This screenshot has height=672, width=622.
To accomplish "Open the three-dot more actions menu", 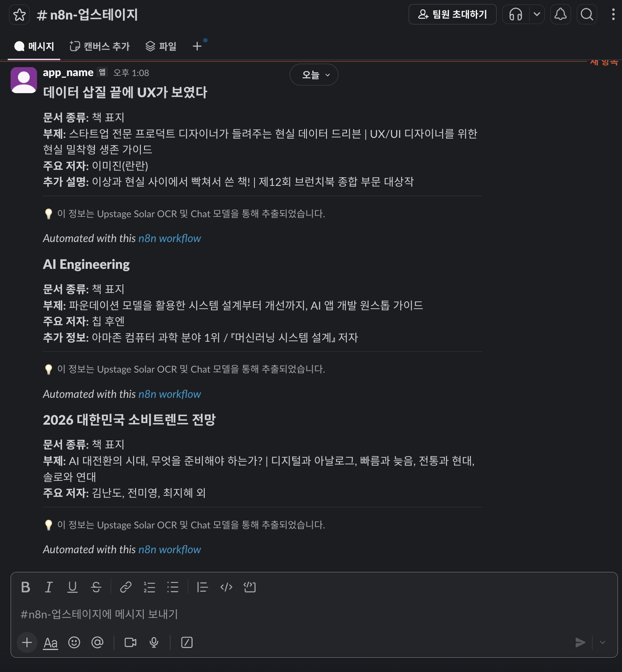I will [613, 15].
